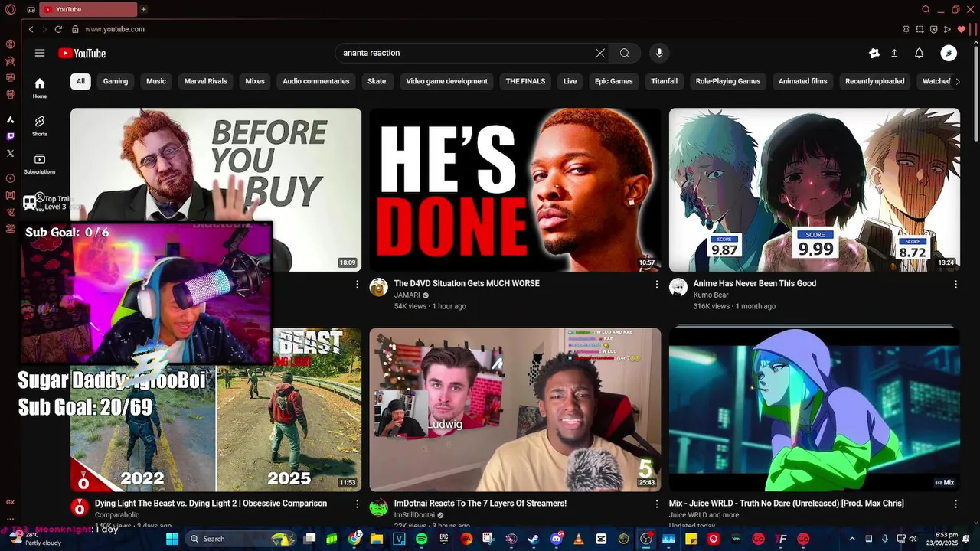Filter by Marvel Rivals chip
The width and height of the screenshot is (980, 551).
point(206,81)
